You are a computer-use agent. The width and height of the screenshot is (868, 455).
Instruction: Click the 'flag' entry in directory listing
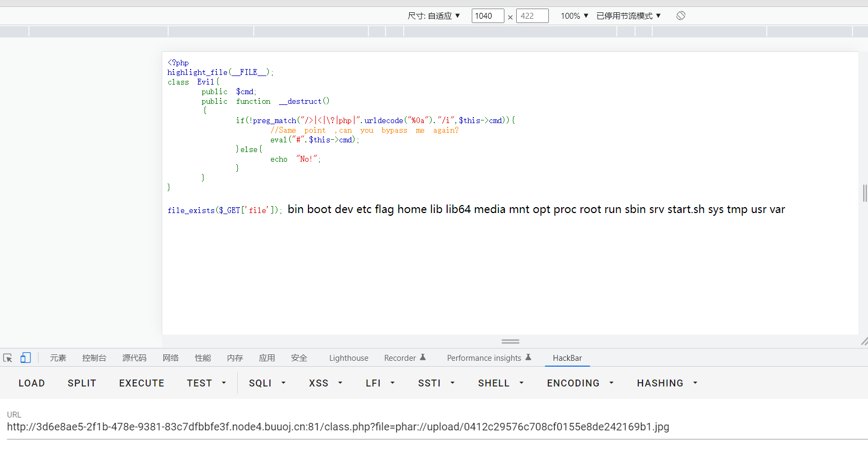pyautogui.click(x=384, y=209)
